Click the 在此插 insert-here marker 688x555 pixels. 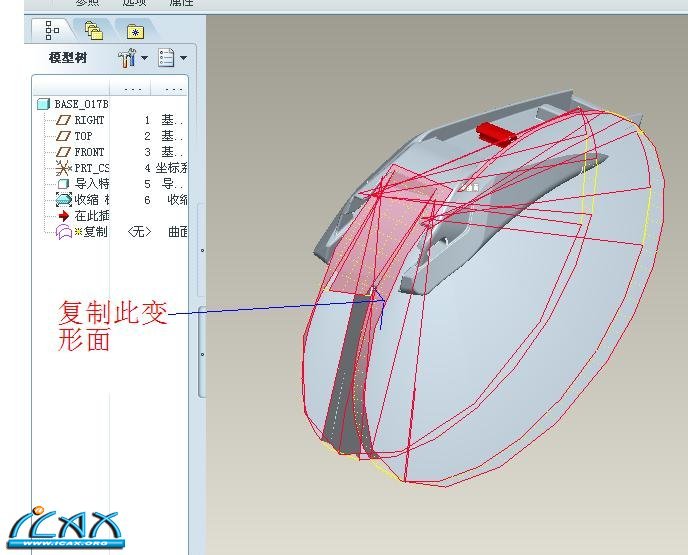[91, 216]
